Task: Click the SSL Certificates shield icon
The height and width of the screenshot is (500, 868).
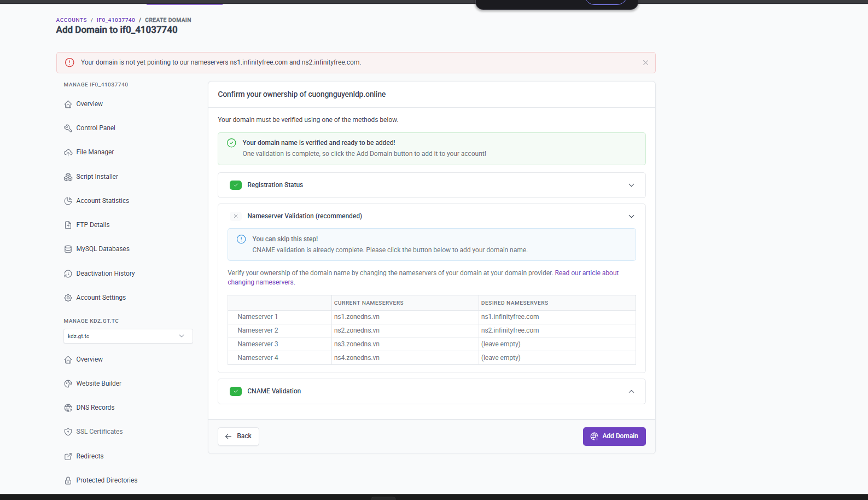Action: click(x=68, y=432)
